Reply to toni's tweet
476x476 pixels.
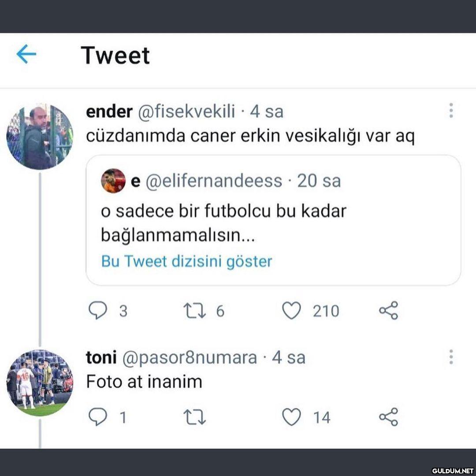(97, 417)
